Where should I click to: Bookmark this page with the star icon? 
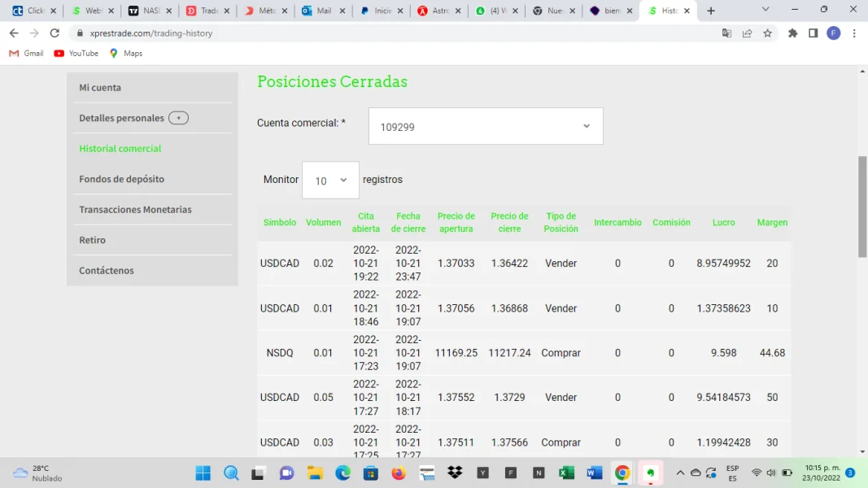click(767, 33)
